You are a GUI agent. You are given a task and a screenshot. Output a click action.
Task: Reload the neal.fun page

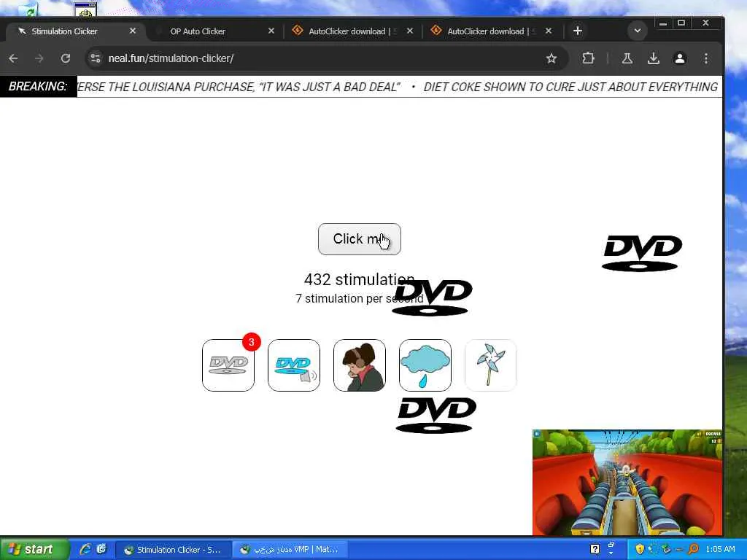coord(66,58)
